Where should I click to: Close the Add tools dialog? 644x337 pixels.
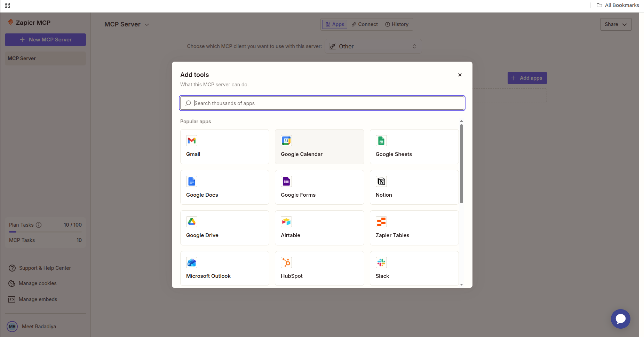pyautogui.click(x=460, y=75)
